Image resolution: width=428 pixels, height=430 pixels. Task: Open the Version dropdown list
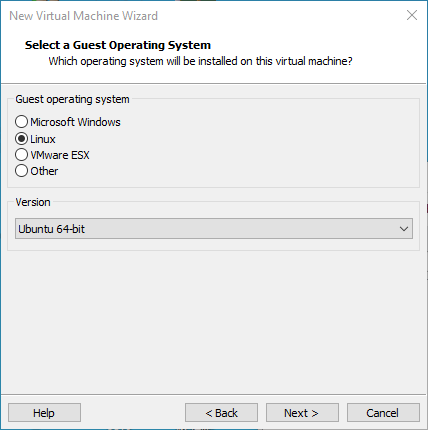214,229
